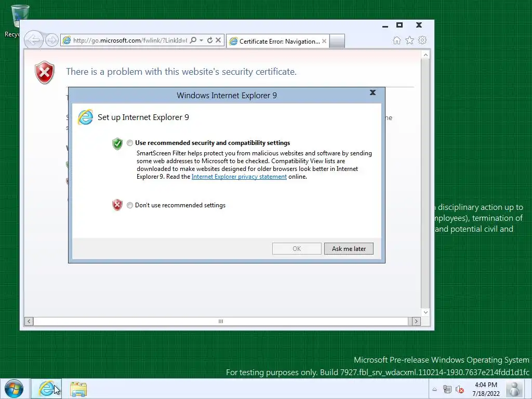Screen dimensions: 532x399
Task: Stop loading with the address bar X
Action: pyautogui.click(x=218, y=41)
